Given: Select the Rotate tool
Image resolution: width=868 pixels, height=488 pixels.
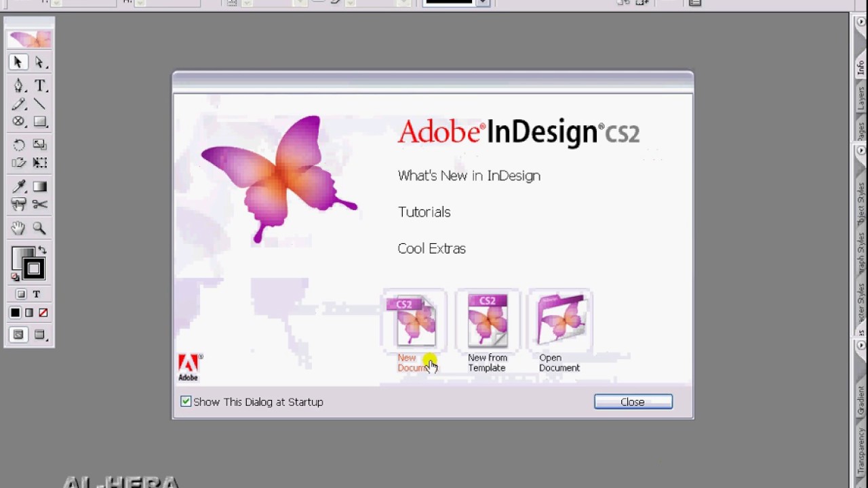Looking at the screenshot, I should coord(18,144).
